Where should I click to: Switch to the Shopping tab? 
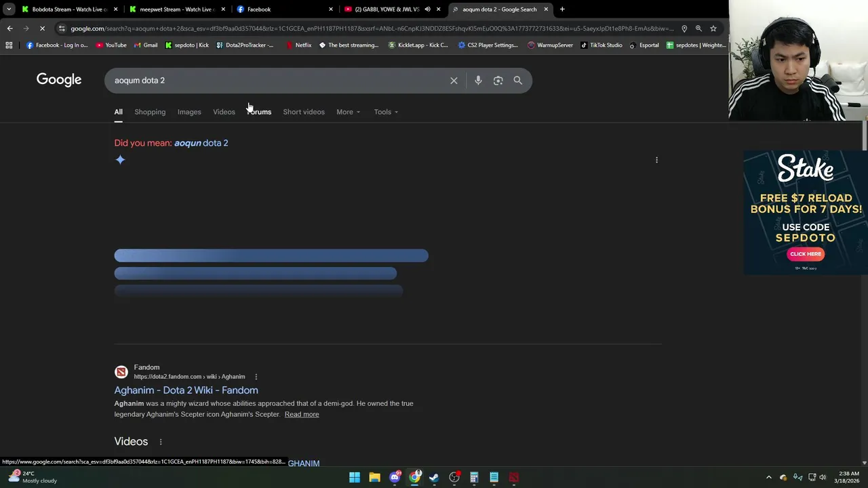(x=150, y=112)
